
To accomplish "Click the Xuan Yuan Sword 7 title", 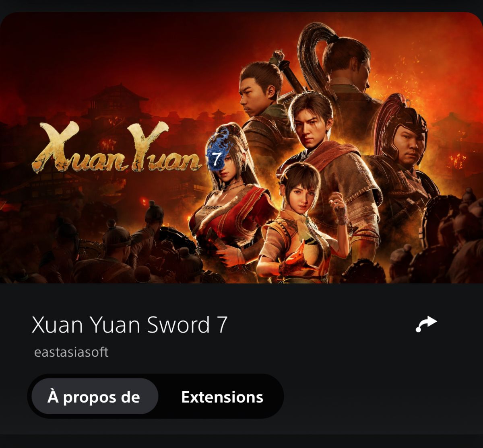I will coord(130,325).
